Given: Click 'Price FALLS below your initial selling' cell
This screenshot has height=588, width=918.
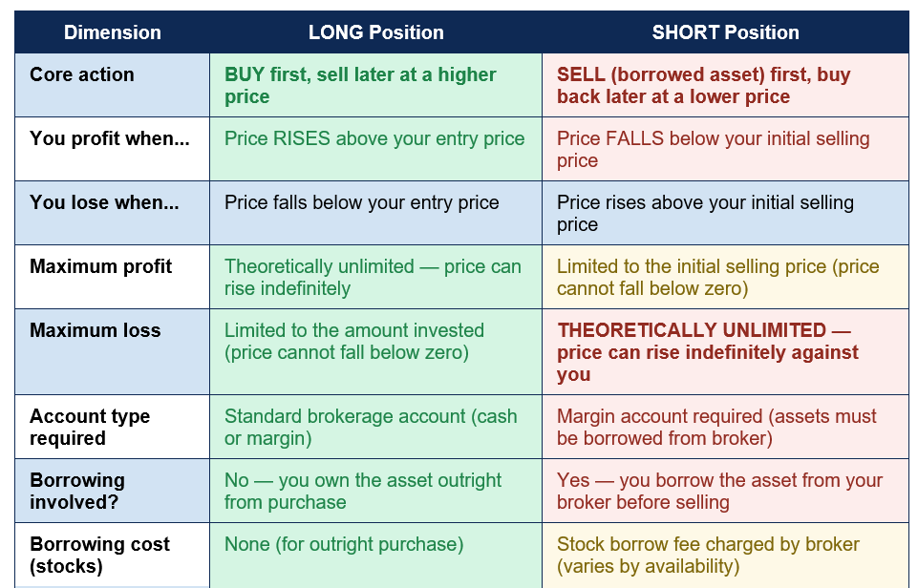Looking at the screenshot, I should tap(725, 149).
